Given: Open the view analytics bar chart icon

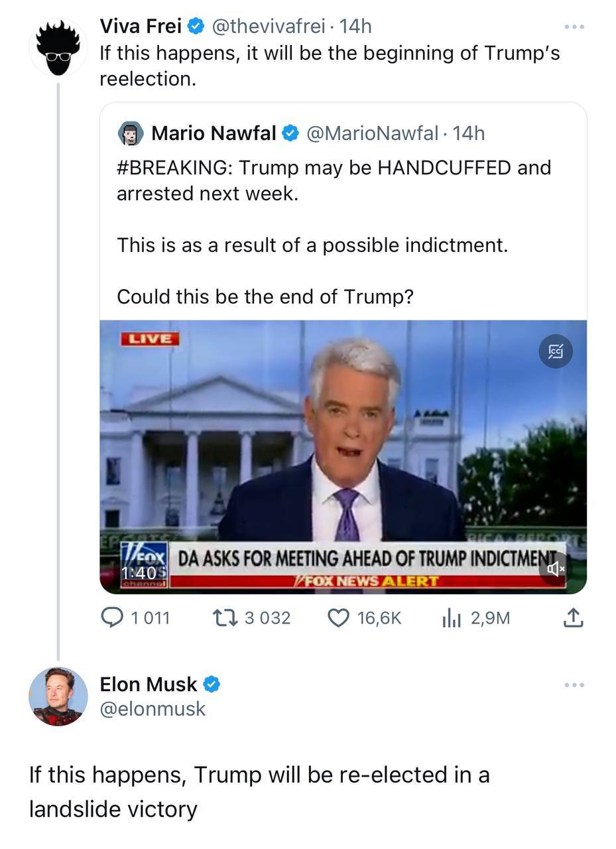Looking at the screenshot, I should pyautogui.click(x=451, y=618).
